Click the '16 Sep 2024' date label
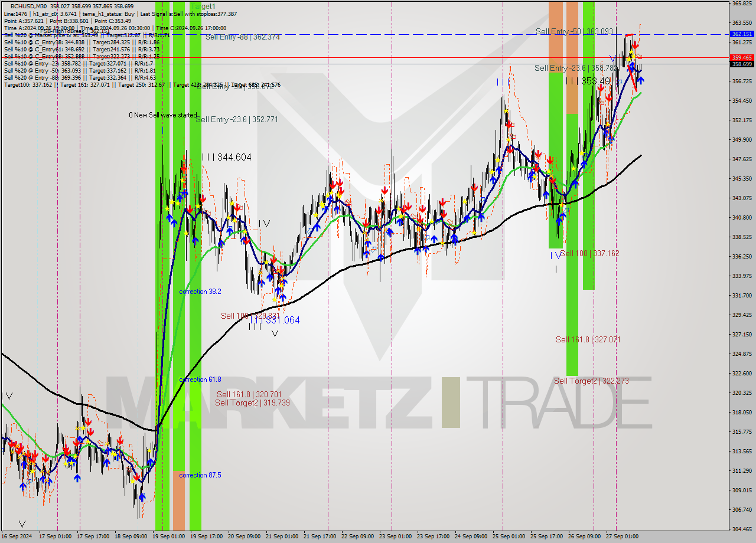Viewport: 756px width, 543px height. pos(17,537)
